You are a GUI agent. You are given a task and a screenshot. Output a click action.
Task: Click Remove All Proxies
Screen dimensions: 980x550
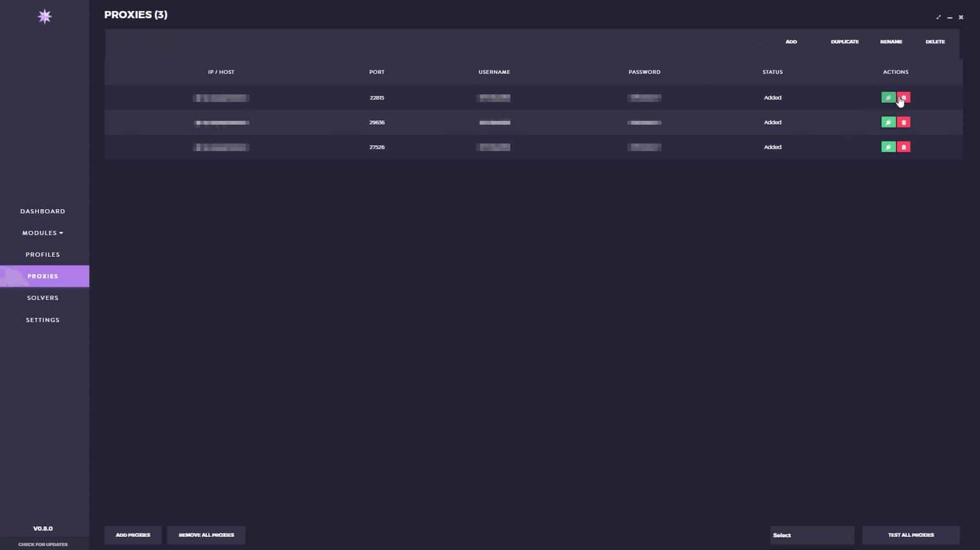tap(206, 535)
